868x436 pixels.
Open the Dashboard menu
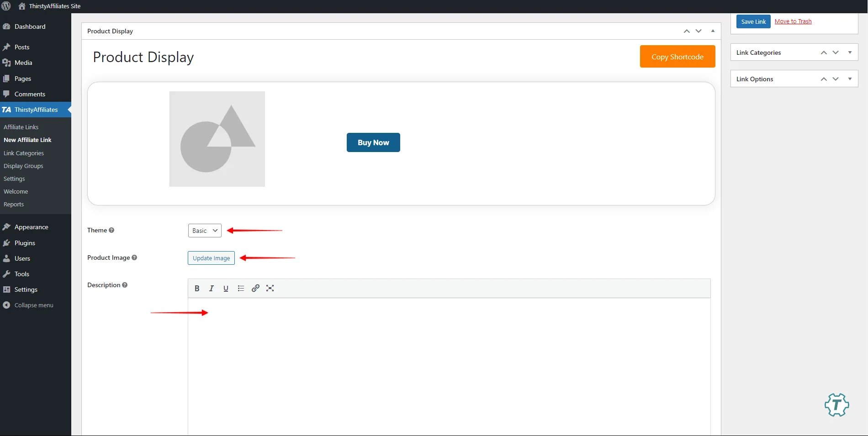36,26
